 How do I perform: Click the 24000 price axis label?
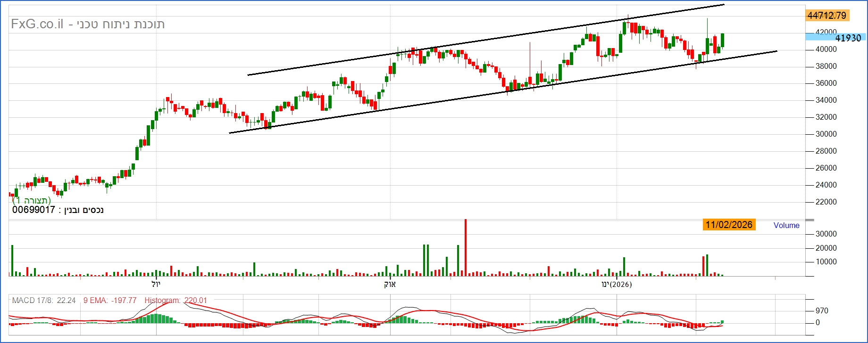(826, 185)
